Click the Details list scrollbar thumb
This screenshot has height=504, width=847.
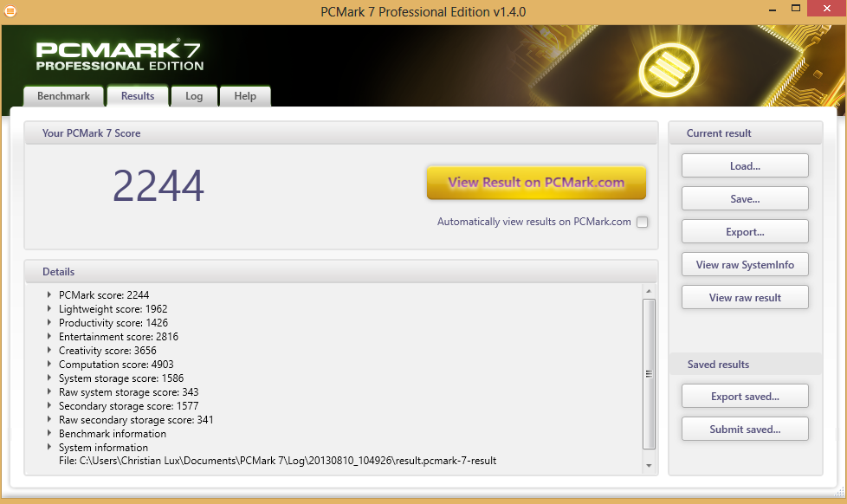point(649,374)
